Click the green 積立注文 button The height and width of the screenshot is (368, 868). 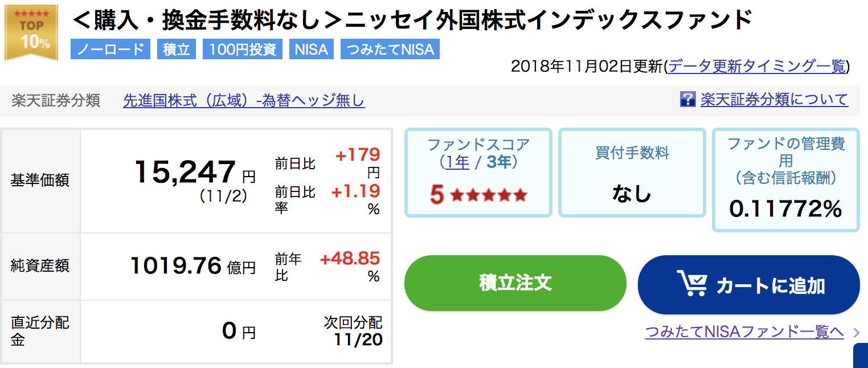[515, 283]
